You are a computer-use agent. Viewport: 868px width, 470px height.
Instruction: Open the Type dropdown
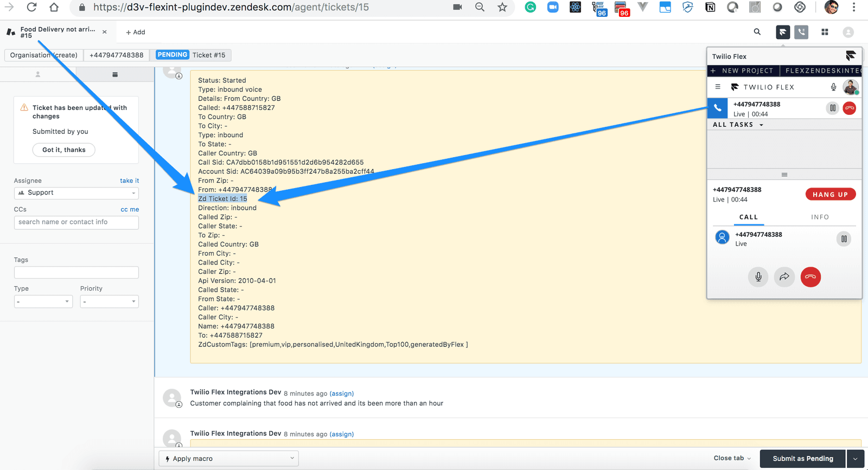[43, 301]
